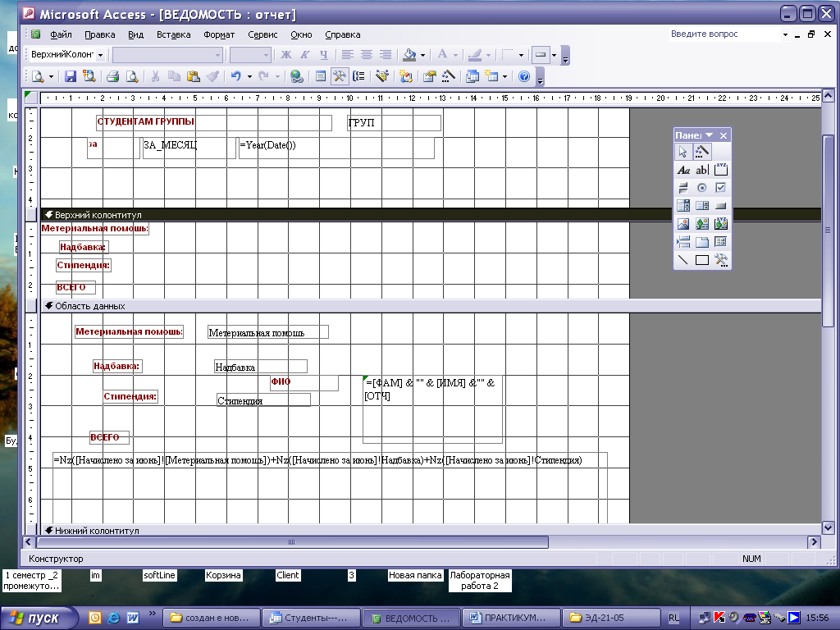Select the Page Break tool in toolbox
Image resolution: width=840 pixels, height=630 pixels.
(683, 242)
